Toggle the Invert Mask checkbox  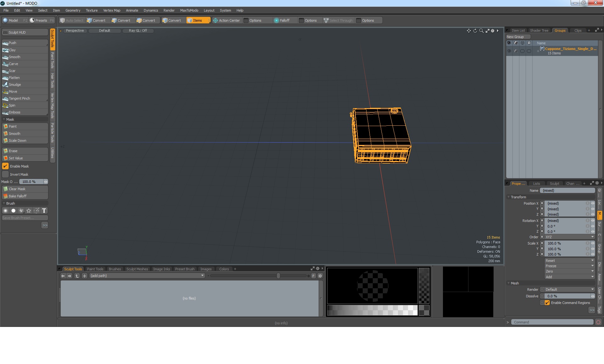pyautogui.click(x=5, y=174)
